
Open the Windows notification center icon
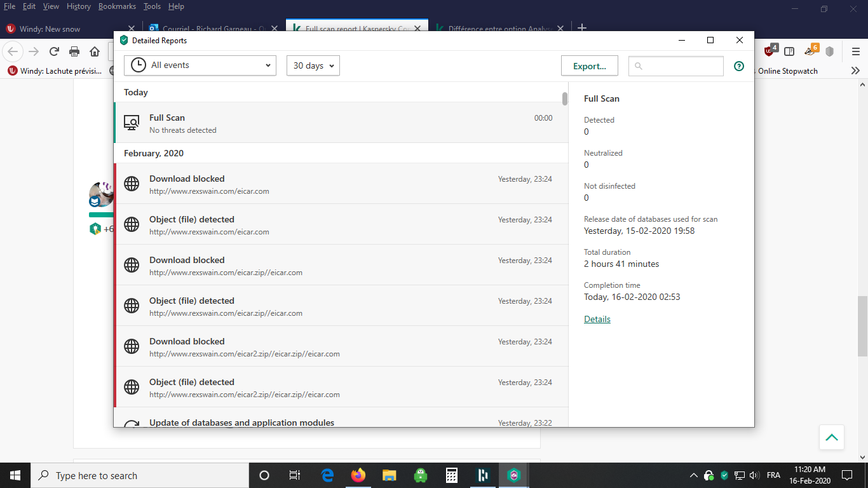tap(846, 475)
